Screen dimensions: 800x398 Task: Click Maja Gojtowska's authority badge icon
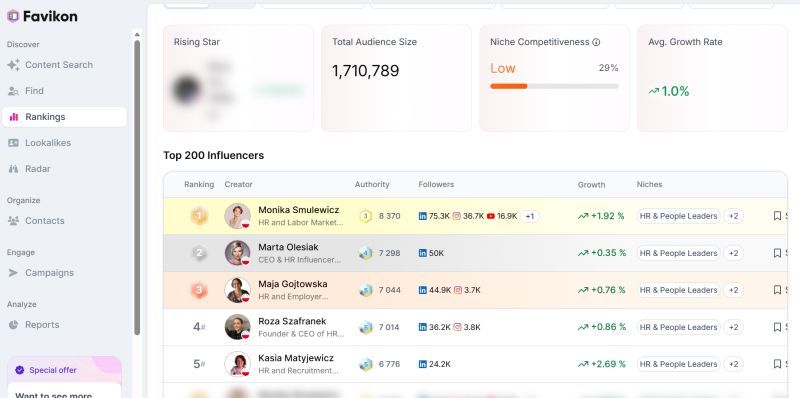click(365, 290)
